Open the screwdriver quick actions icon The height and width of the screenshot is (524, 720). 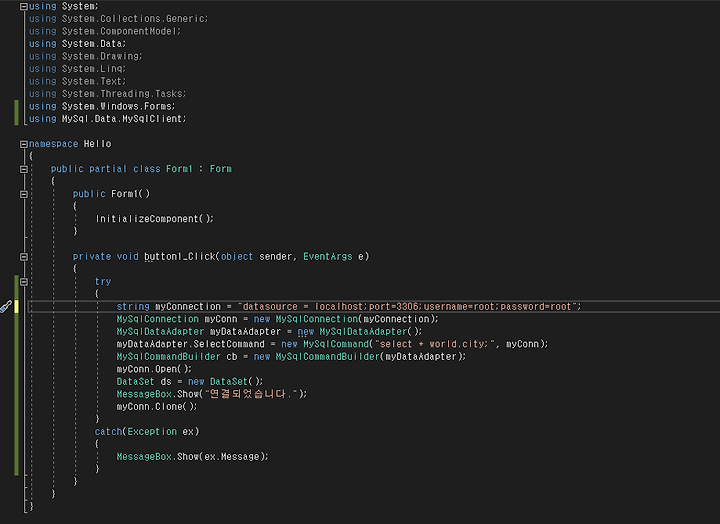pos(6,307)
